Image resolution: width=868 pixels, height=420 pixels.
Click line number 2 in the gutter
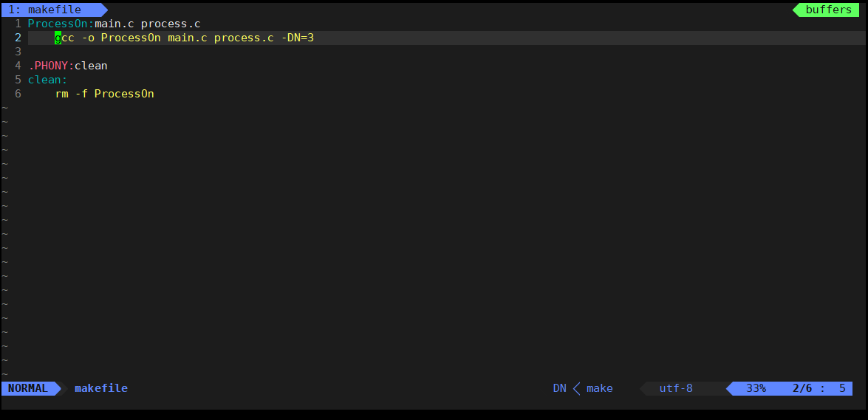18,38
